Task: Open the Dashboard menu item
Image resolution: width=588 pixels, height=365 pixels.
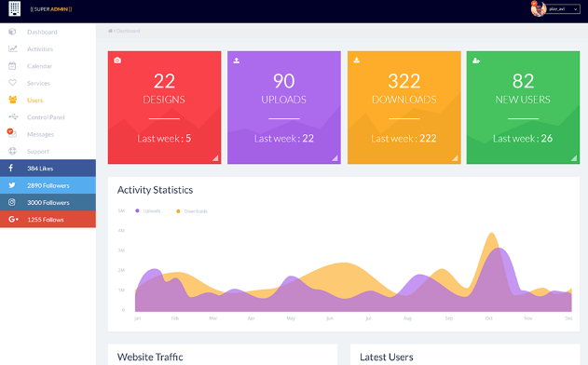Action: pyautogui.click(x=48, y=32)
